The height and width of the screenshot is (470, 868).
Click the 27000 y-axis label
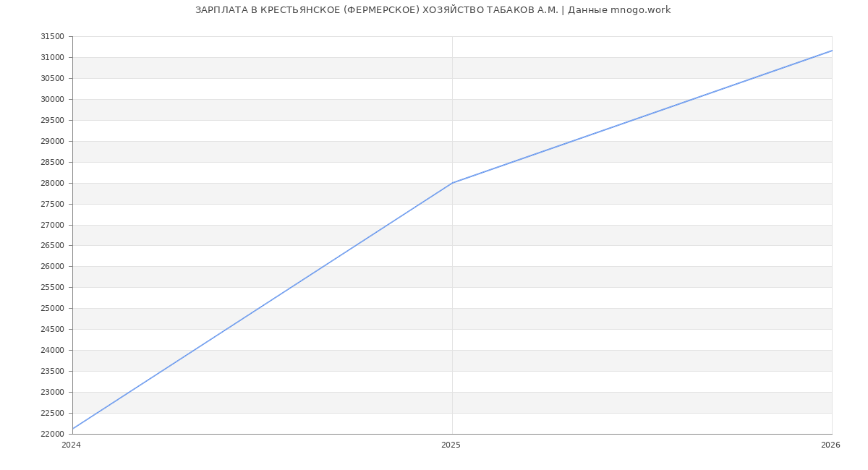pyautogui.click(x=52, y=225)
